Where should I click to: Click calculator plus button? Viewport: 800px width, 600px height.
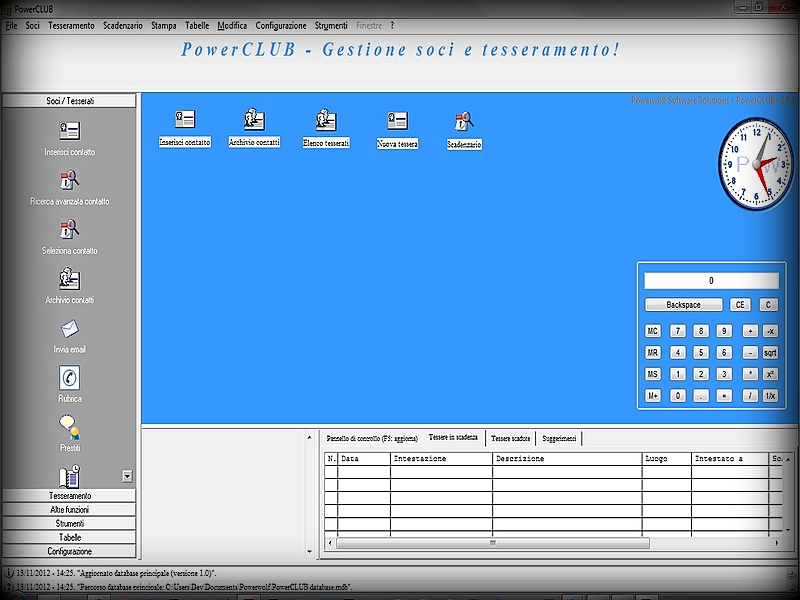(x=750, y=331)
